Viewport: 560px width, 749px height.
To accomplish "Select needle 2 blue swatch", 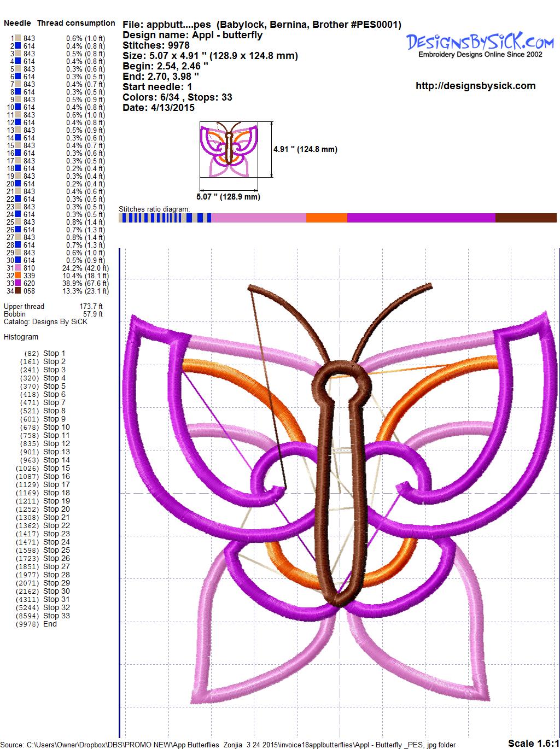I will pos(18,46).
